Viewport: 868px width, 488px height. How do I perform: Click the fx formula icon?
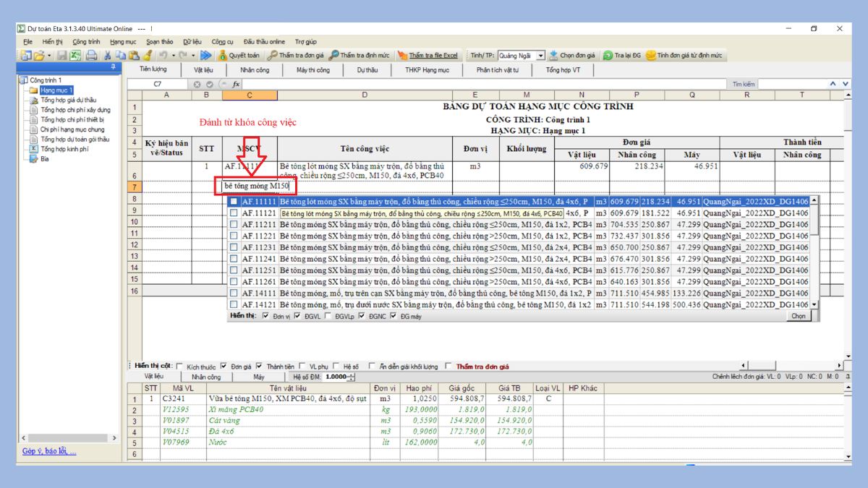point(237,84)
